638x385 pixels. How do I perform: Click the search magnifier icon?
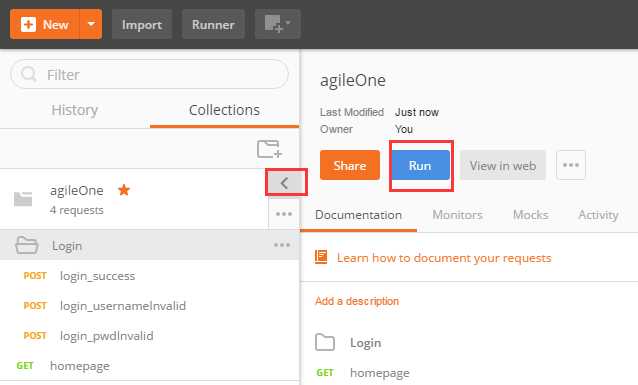click(28, 74)
